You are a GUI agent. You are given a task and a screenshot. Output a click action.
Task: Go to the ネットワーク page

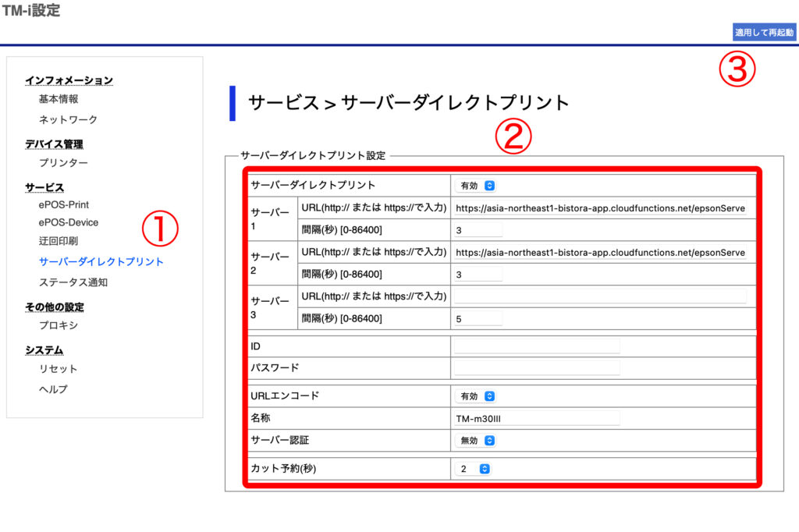coord(68,119)
